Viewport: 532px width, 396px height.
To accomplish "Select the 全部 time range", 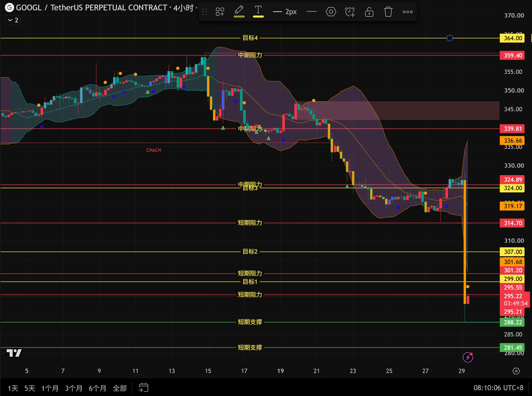I will tap(120, 388).
